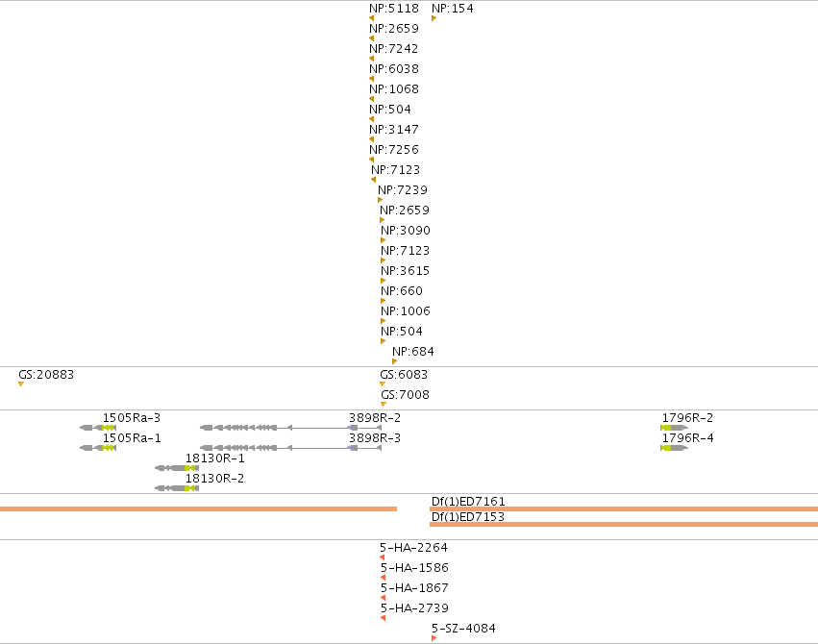Click the NP:7123 label directly below NP:7256
This screenshot has height=644, width=818.
395,170
